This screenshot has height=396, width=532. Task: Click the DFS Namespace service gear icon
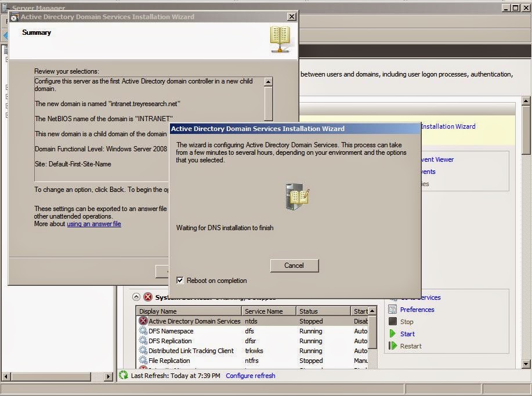[143, 330]
